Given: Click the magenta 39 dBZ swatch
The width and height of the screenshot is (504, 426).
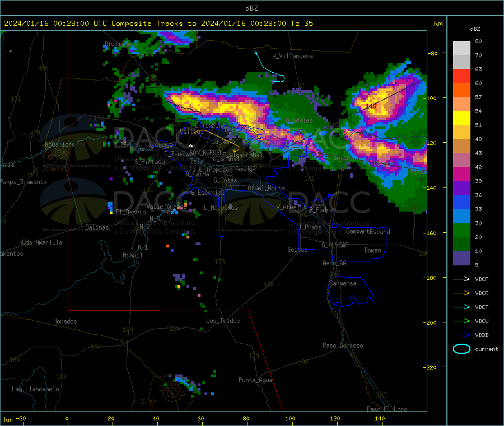Looking at the screenshot, I should (461, 174).
